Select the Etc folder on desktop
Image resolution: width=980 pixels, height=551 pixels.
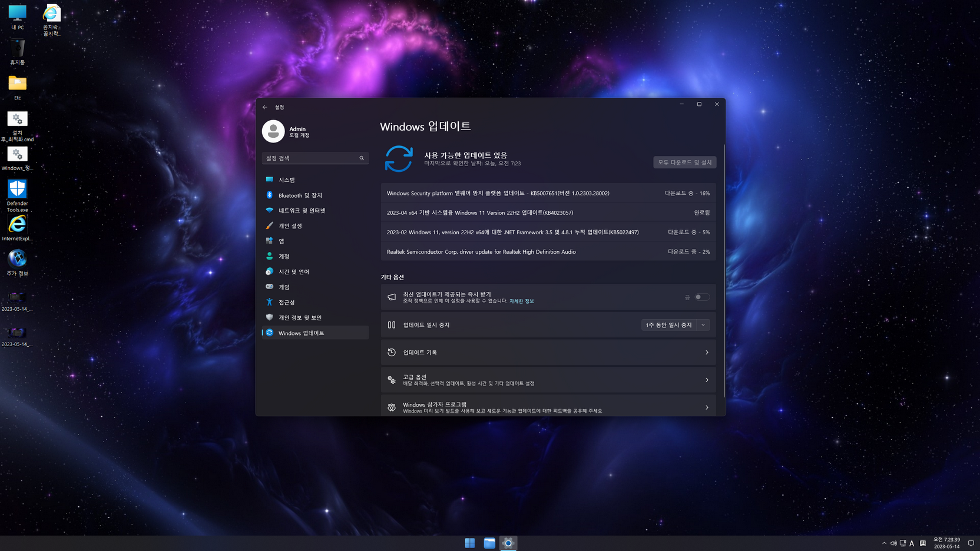[x=17, y=87]
